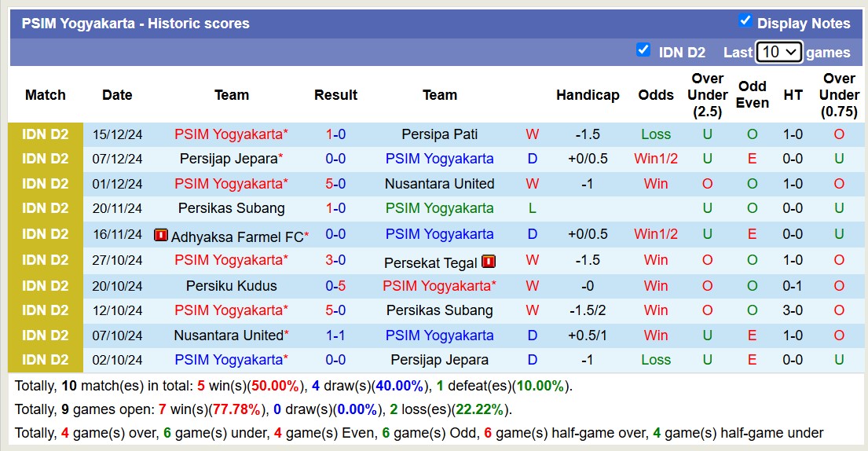Click IDN D2 league cell for 15/12/24 match

click(x=46, y=134)
